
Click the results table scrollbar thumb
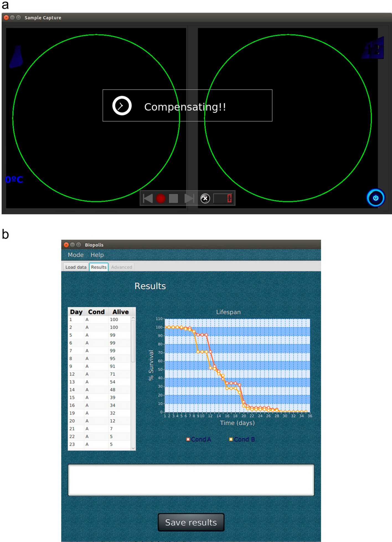(133, 341)
